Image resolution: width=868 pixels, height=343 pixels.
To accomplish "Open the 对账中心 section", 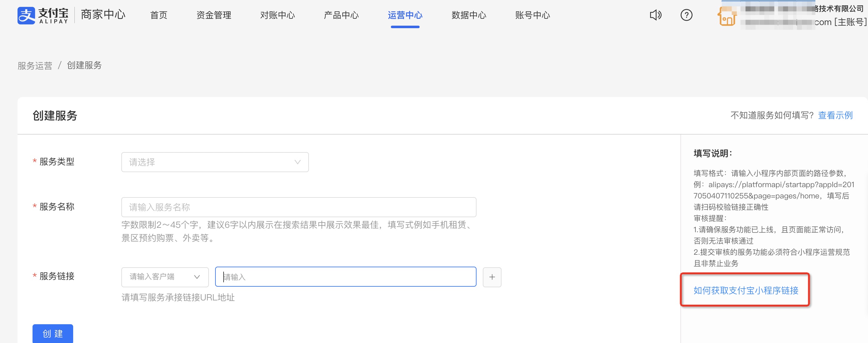I will (x=277, y=15).
